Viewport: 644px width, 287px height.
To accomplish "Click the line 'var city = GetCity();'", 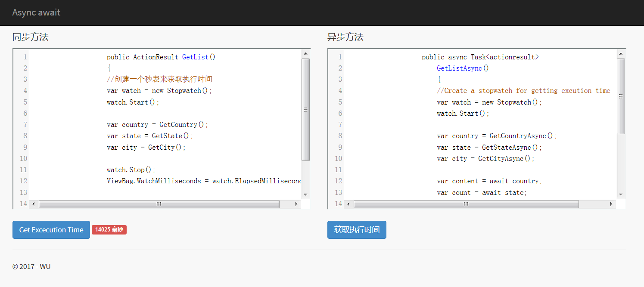I will 146,147.
